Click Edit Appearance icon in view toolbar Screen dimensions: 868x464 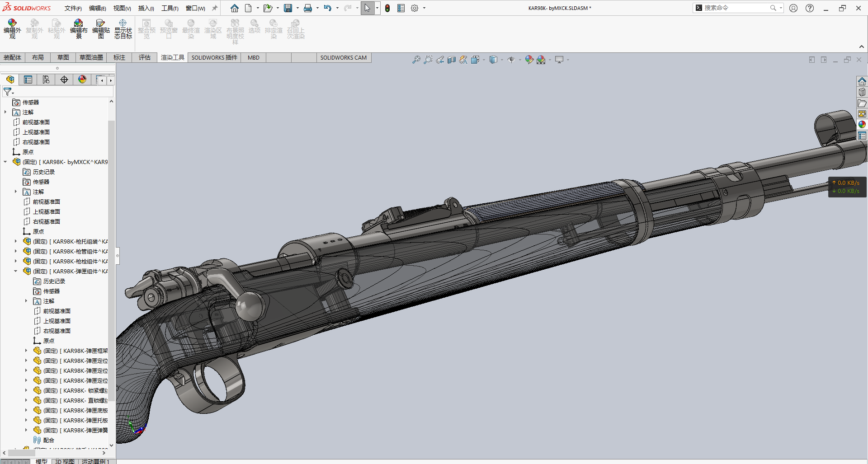tap(529, 60)
